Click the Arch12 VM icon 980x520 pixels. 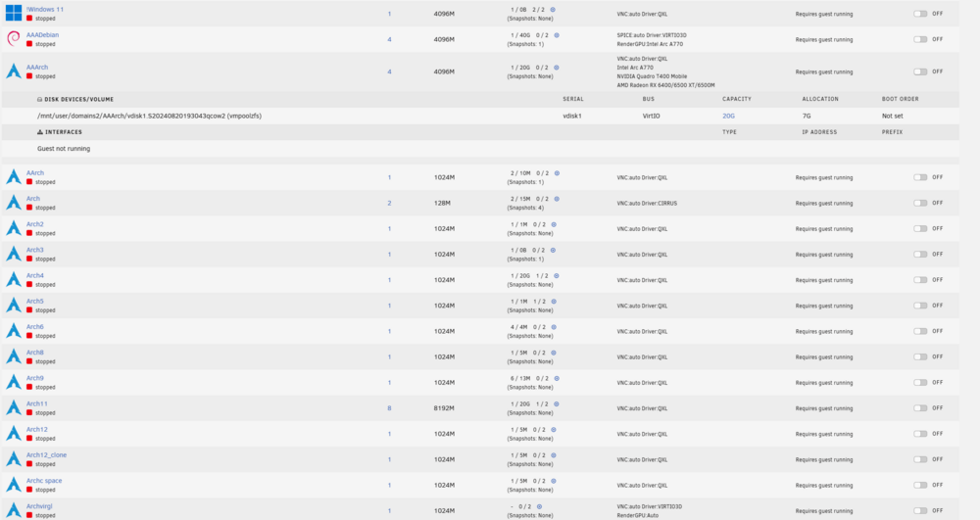click(14, 433)
